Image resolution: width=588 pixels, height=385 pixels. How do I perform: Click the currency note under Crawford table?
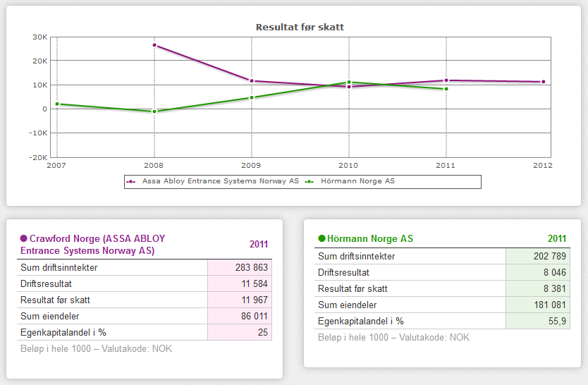(x=96, y=348)
